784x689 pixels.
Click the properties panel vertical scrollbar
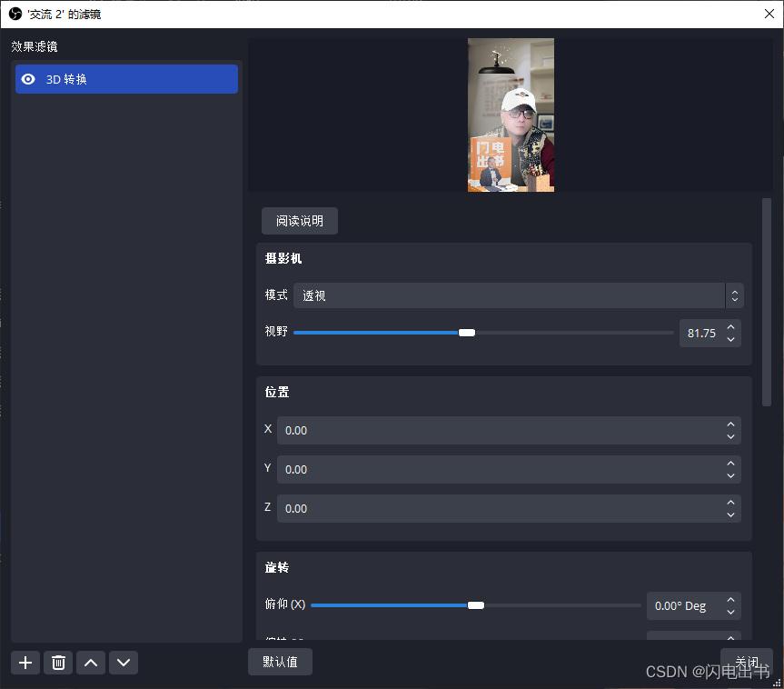click(766, 302)
